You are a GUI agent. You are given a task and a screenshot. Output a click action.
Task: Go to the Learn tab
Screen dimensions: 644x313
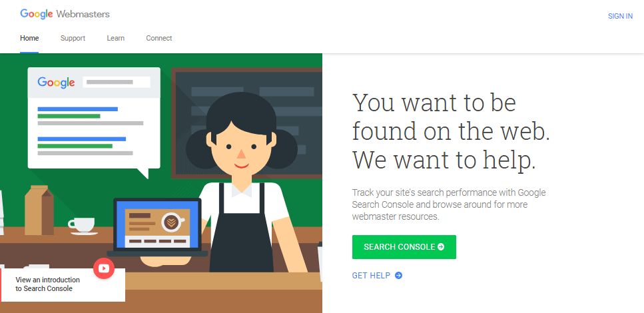click(115, 38)
